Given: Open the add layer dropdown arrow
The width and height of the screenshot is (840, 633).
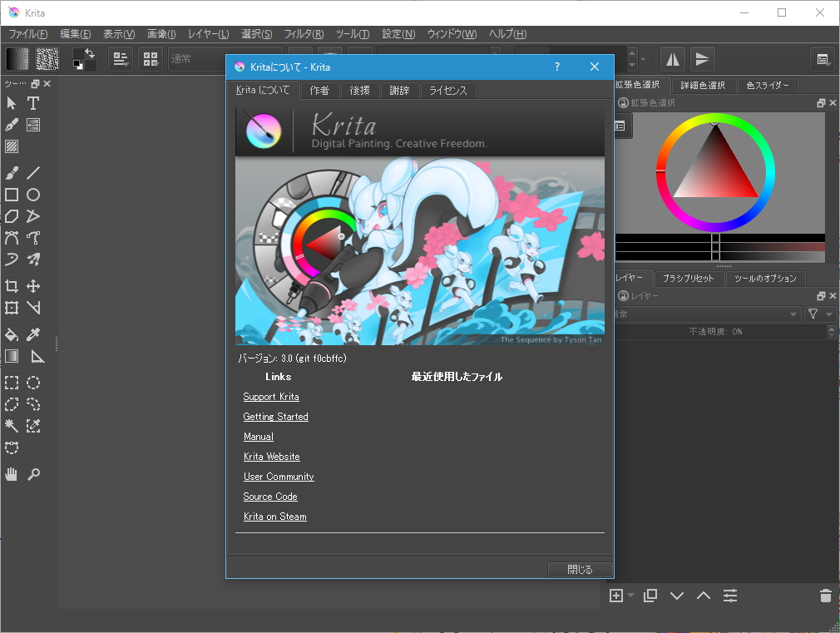Looking at the screenshot, I should click(x=630, y=596).
